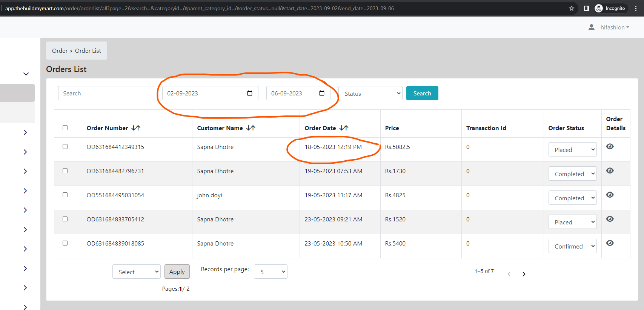Click the Apply button
The image size is (644, 310).
177,272
